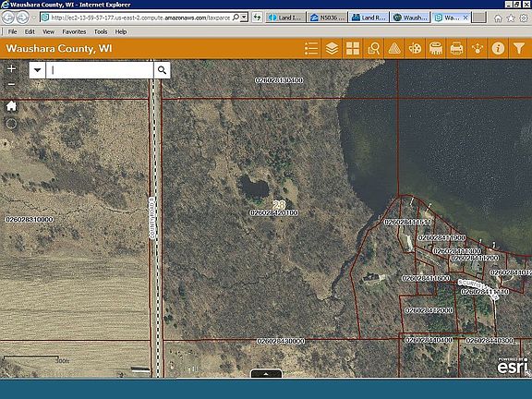Switch to the N5036 ... tab

pos(328,18)
